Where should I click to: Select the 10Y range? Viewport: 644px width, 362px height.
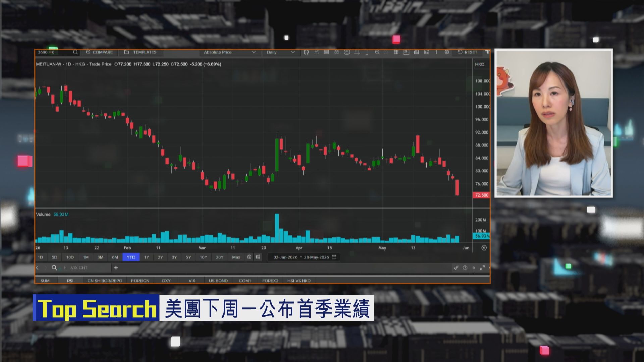point(203,257)
